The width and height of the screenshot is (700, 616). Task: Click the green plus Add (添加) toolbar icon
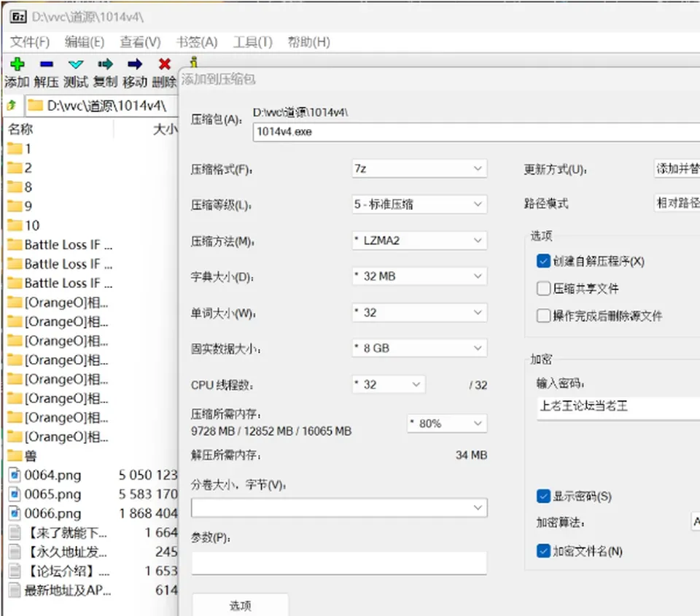click(17, 64)
